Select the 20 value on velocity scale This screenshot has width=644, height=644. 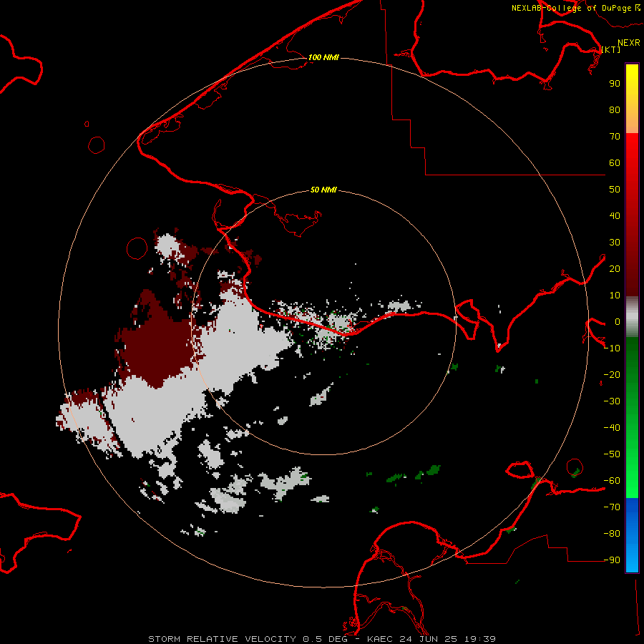click(615, 268)
